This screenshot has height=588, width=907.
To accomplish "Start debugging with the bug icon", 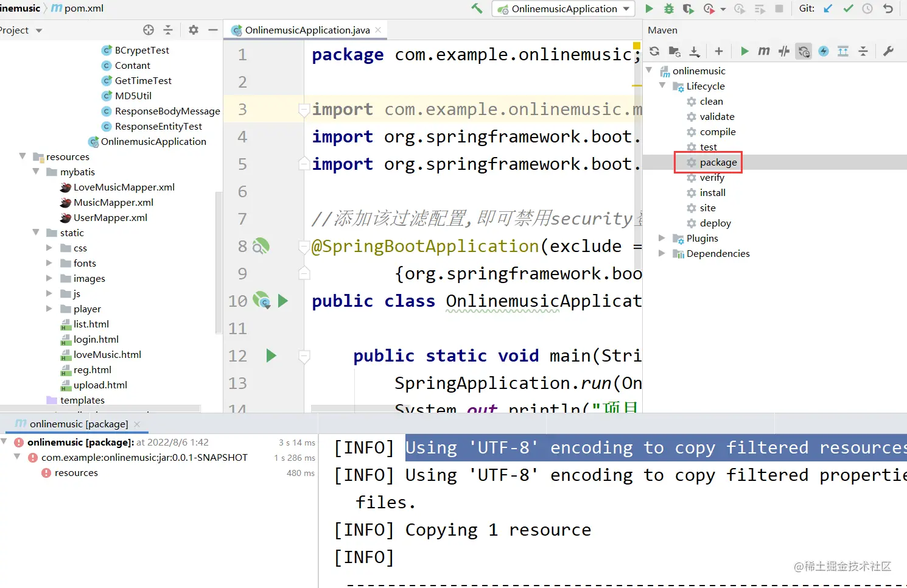I will (x=668, y=9).
